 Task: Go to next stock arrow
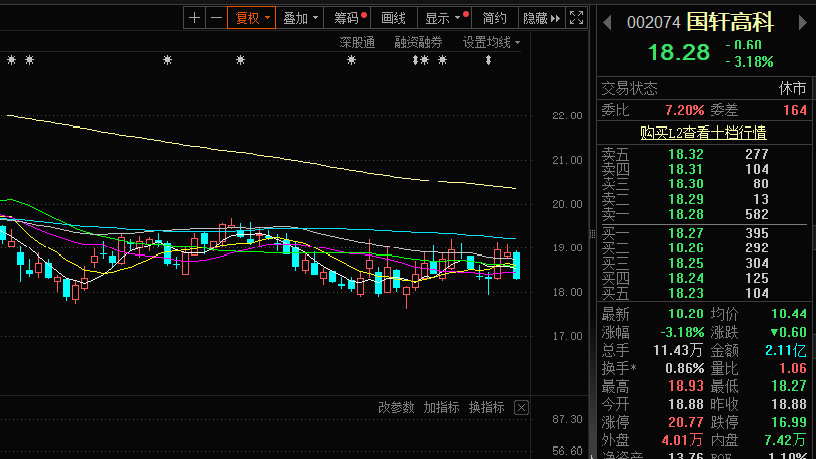(802, 23)
